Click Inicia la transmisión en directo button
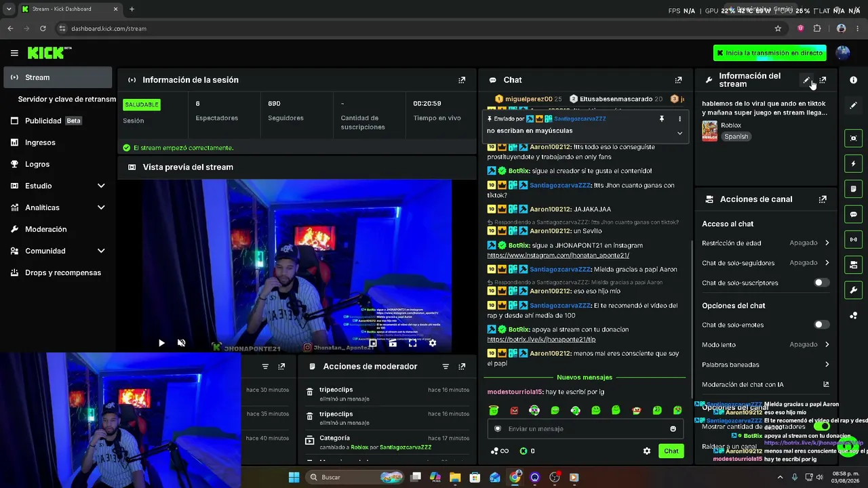The image size is (868, 488). pyautogui.click(x=770, y=53)
